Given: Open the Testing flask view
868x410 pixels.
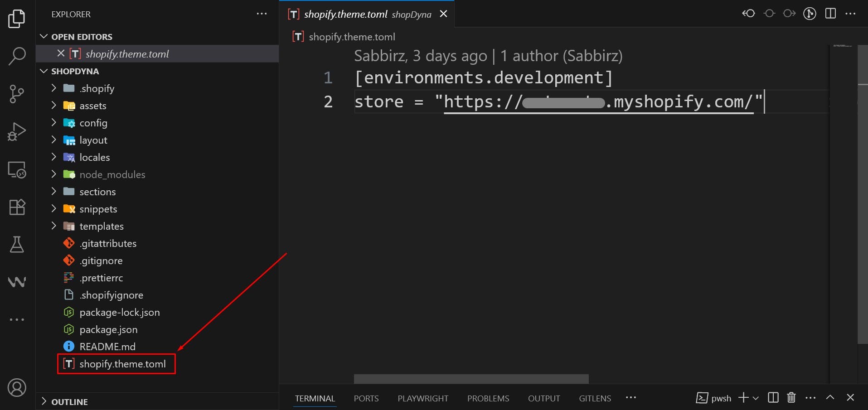Looking at the screenshot, I should [17, 245].
